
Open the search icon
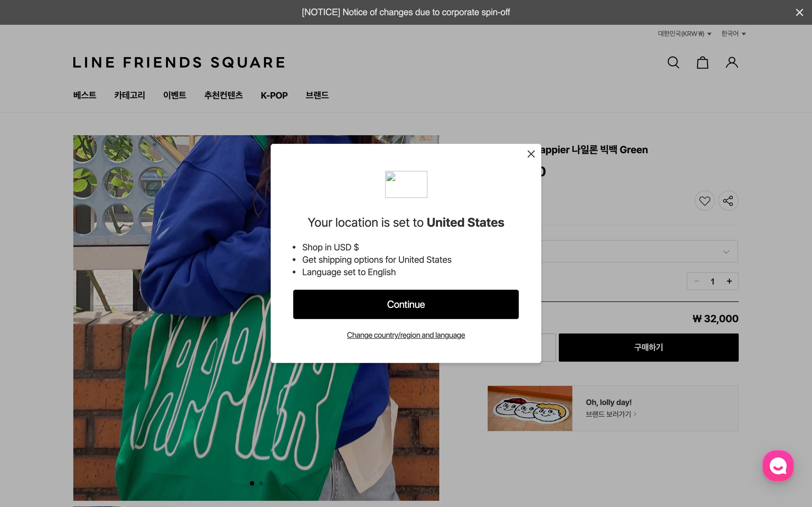673,62
